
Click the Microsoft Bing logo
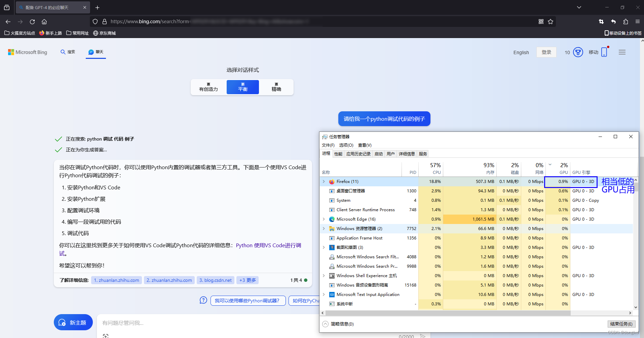tap(28, 52)
